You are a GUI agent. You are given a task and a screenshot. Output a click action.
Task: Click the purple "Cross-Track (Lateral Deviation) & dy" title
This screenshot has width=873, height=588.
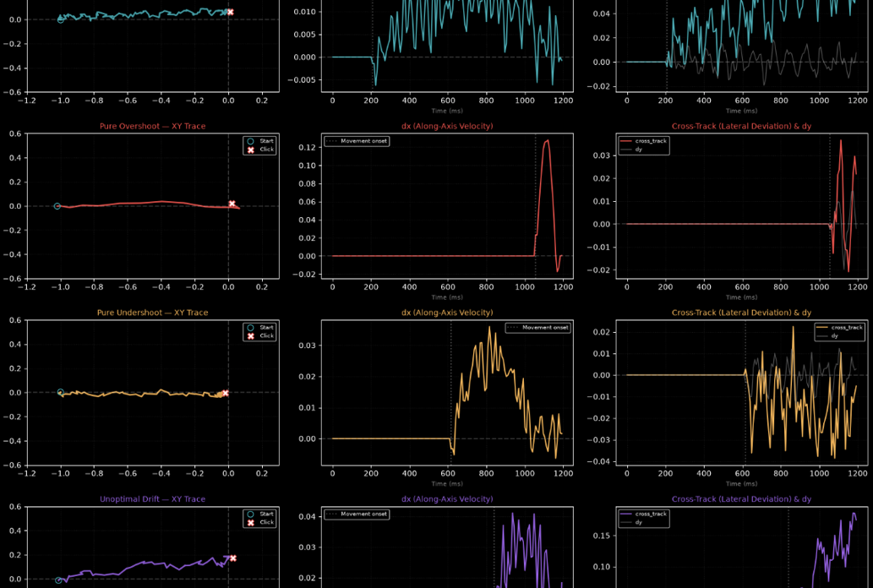(x=742, y=499)
